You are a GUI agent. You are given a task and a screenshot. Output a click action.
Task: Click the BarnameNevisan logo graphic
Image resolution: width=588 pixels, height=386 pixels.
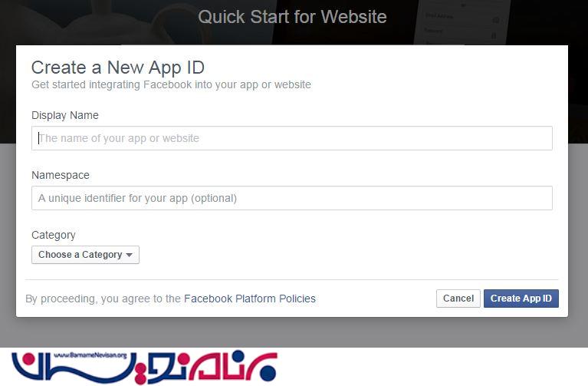(144, 368)
